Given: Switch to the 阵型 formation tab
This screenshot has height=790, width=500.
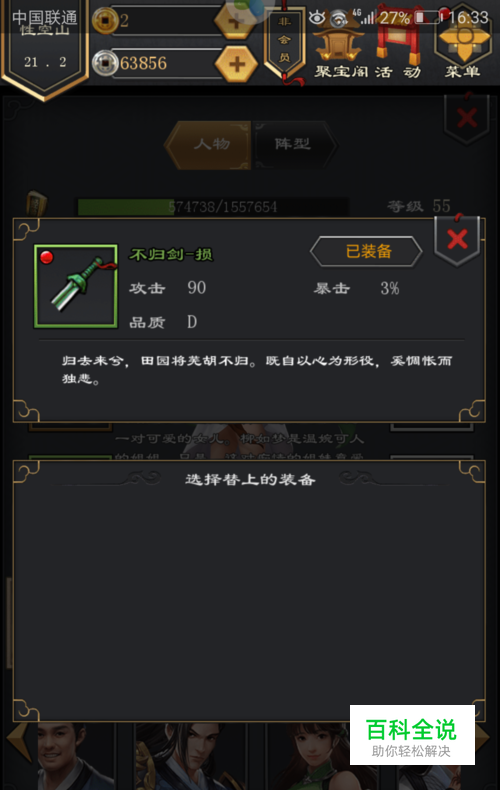Looking at the screenshot, I should (x=293, y=145).
